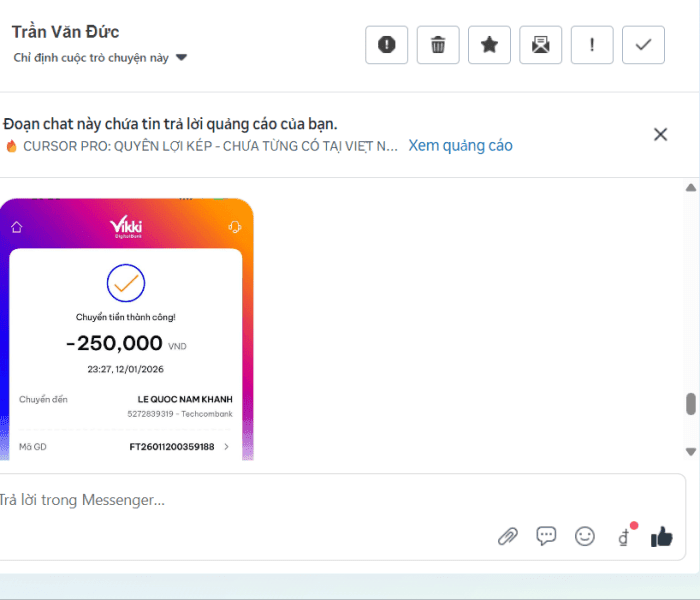Click the amount -250,000 VND
700x600 pixels.
126,344
